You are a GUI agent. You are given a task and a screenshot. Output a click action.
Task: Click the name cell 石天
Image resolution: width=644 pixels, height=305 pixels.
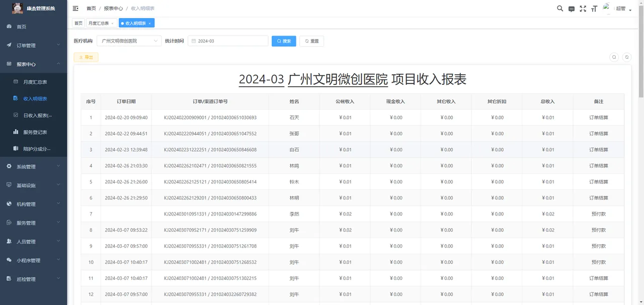[294, 118]
